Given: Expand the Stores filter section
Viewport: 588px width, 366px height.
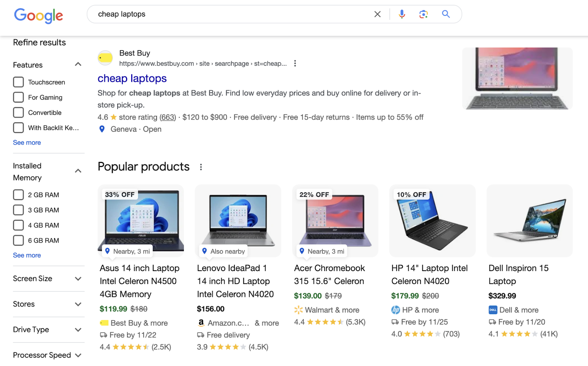Looking at the screenshot, I should 78,304.
